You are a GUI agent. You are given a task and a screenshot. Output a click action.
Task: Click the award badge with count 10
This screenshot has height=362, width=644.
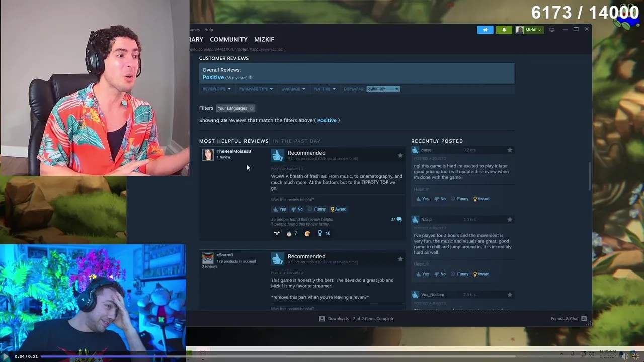pyautogui.click(x=324, y=233)
